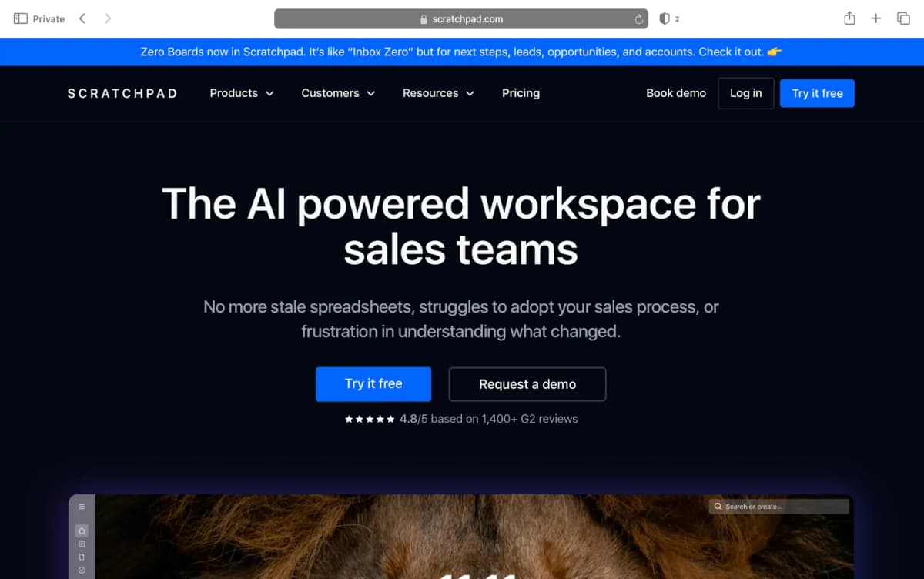This screenshot has height=579, width=924.
Task: Select the home icon in the preview sidebar
Action: point(82,530)
